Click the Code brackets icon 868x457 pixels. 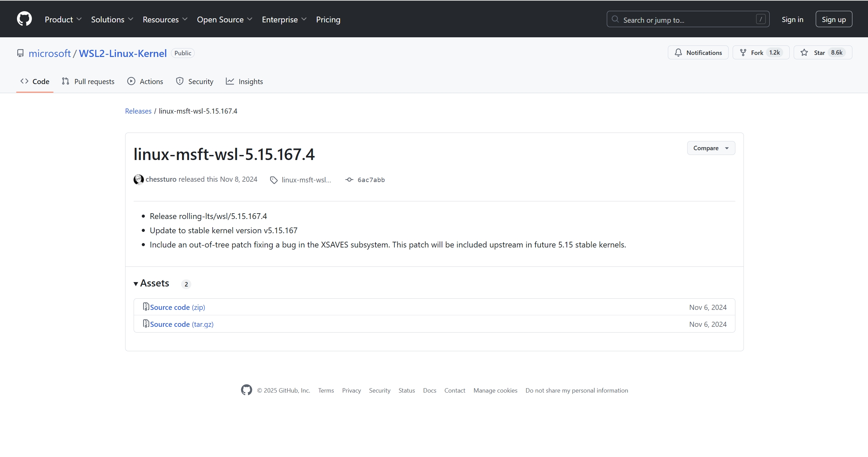tap(24, 81)
